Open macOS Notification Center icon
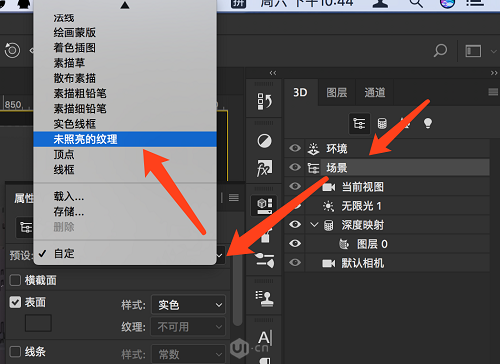 click(475, 3)
